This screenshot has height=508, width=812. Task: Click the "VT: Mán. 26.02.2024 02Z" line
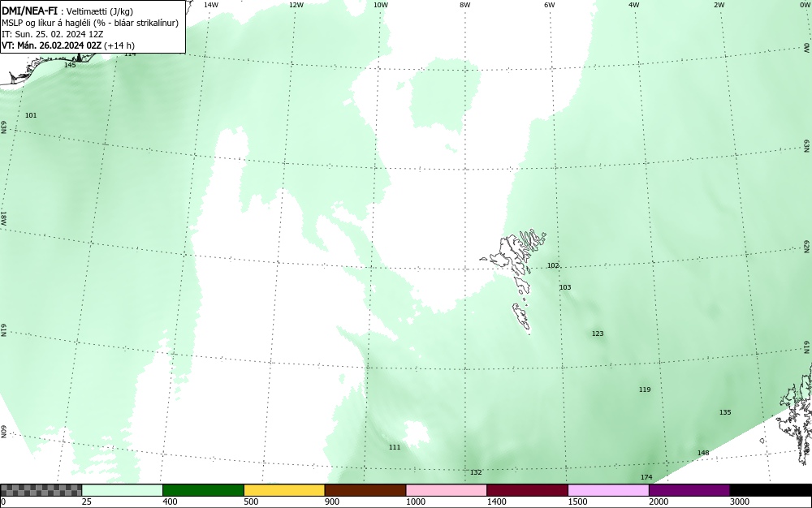52,45
